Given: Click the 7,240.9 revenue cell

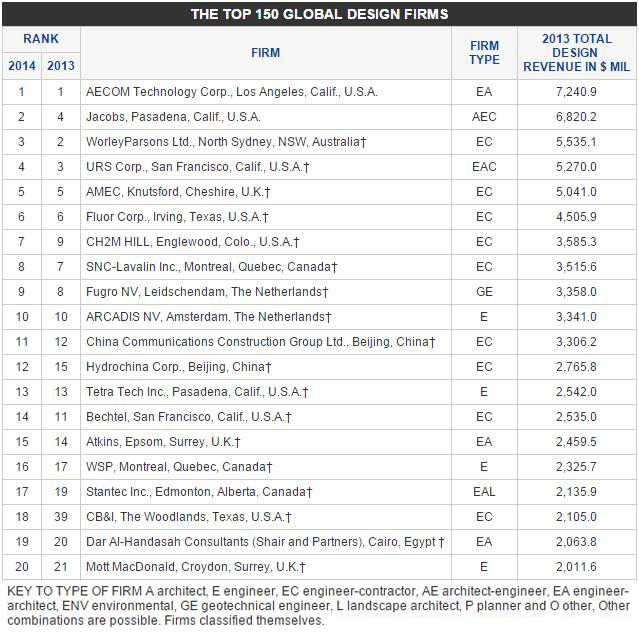Looking at the screenshot, I should click(x=576, y=92).
